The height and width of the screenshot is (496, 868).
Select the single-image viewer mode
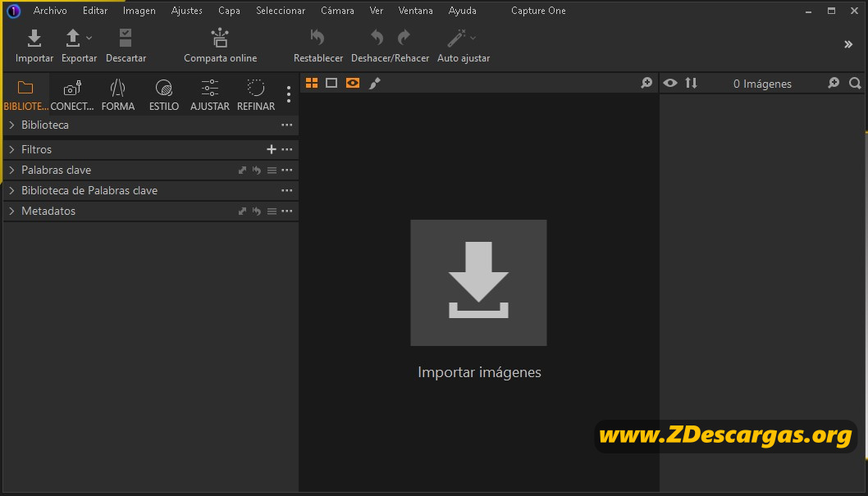click(331, 83)
